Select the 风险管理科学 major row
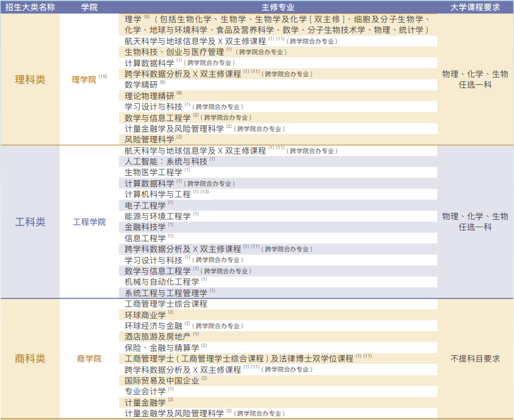This screenshot has height=420, width=514. 278,140
